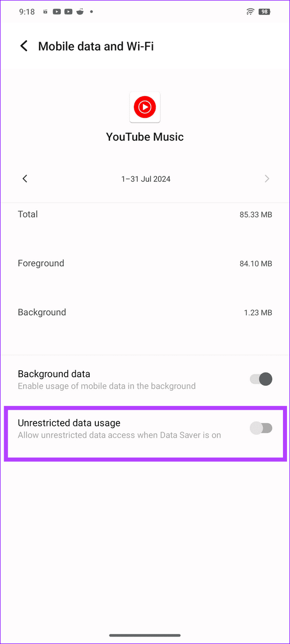Disable the Background data switch
The image size is (290, 644).
(260, 379)
